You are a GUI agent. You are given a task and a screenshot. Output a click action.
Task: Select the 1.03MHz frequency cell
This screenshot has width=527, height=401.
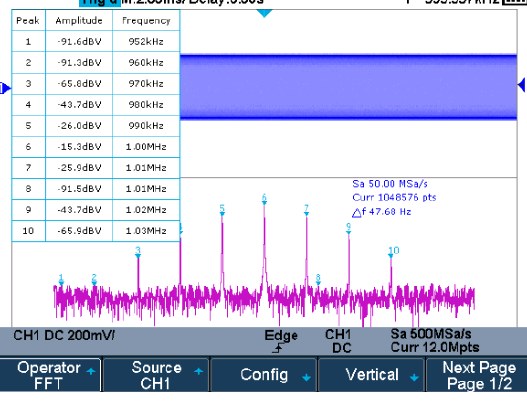click(146, 231)
